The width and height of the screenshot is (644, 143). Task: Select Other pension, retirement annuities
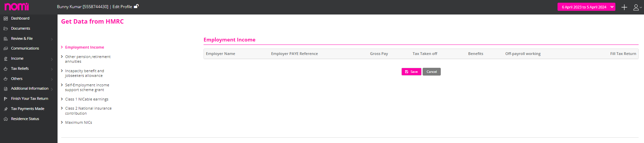[88, 59]
